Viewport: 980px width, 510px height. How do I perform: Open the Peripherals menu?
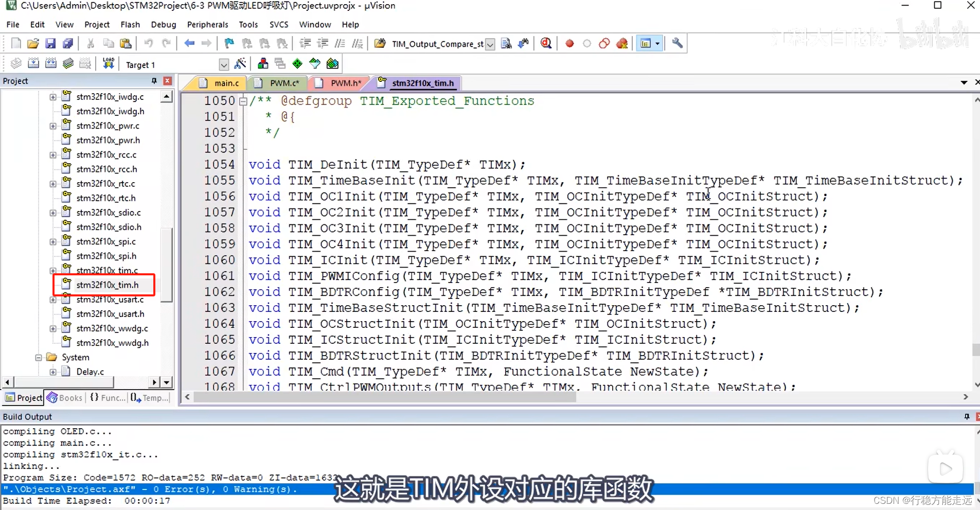tap(207, 24)
